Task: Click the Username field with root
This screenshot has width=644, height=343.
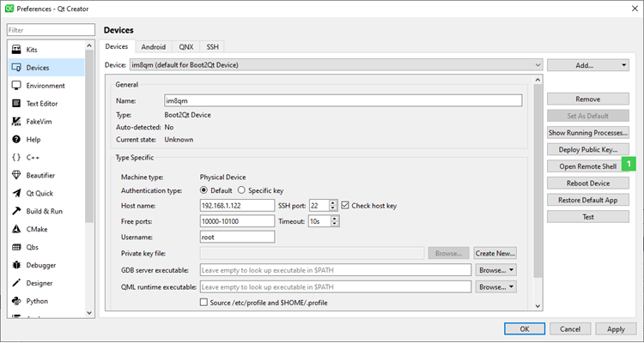Action: [237, 237]
